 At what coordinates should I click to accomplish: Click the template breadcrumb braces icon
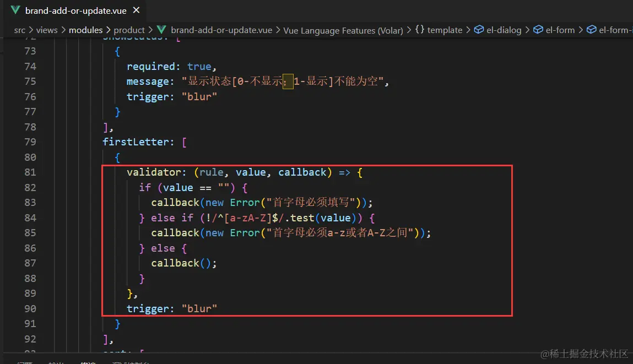point(420,29)
